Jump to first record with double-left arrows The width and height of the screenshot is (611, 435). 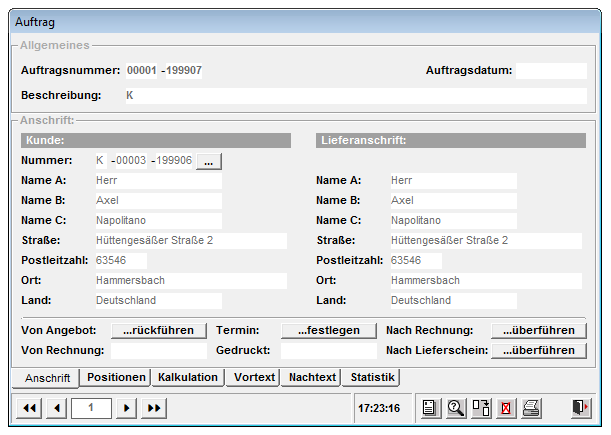point(29,408)
